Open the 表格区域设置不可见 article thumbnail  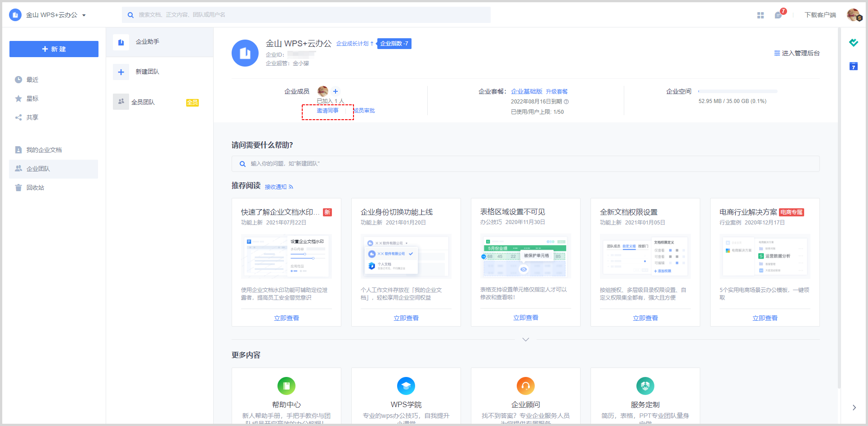(526, 256)
